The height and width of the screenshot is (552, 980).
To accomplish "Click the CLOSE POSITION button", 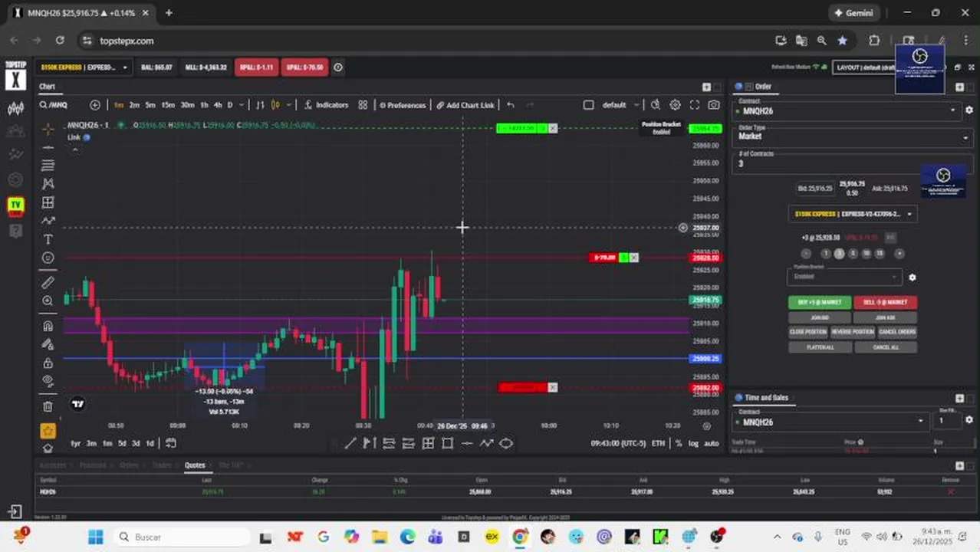I will pyautogui.click(x=808, y=332).
